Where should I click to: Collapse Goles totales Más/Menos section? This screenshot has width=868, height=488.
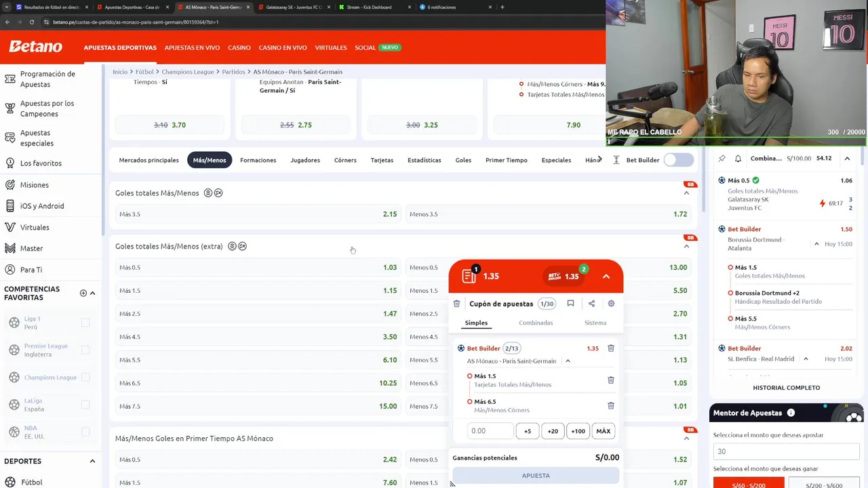[x=686, y=193]
